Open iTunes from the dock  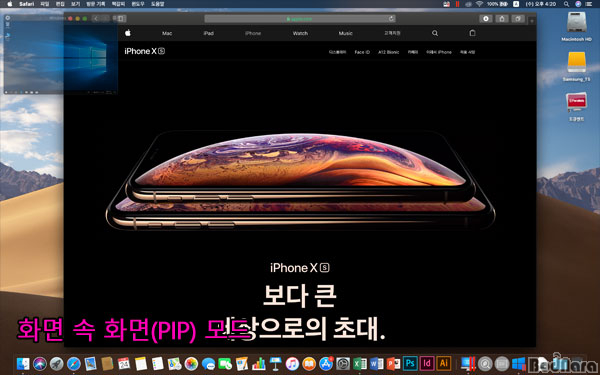[292, 363]
